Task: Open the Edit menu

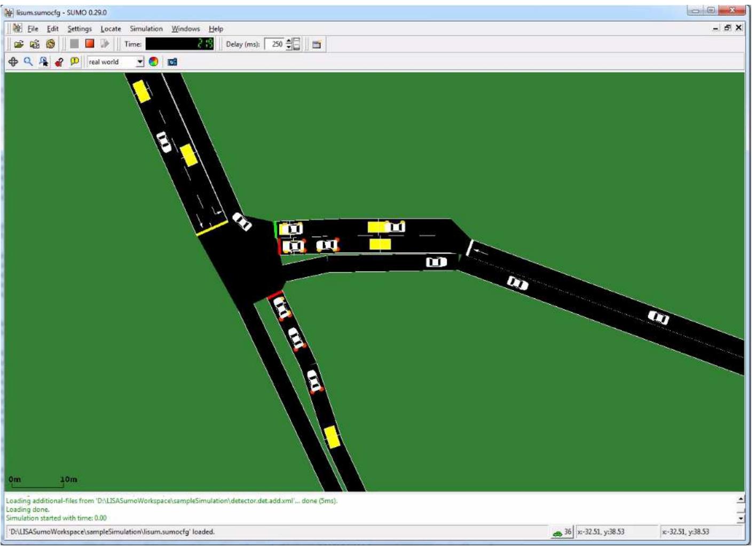Action: point(52,29)
